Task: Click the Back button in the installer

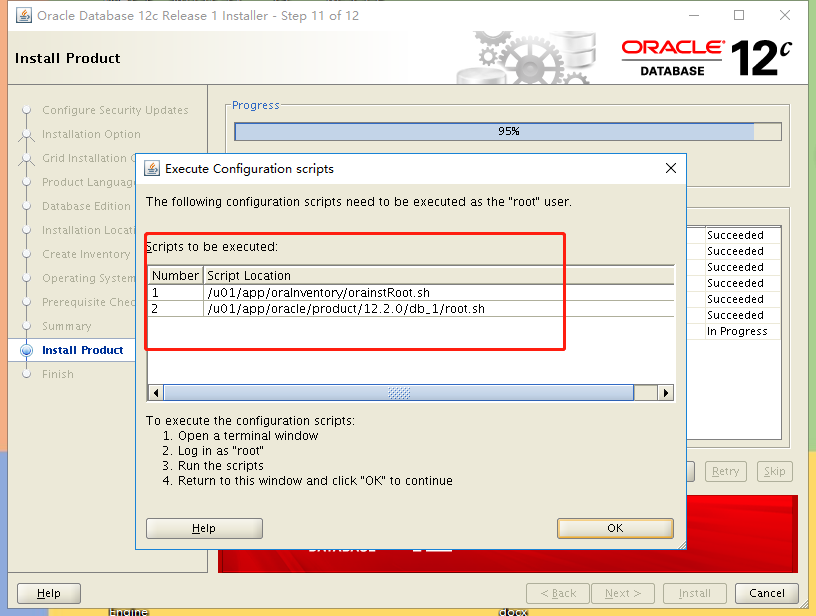Action: pos(558,593)
